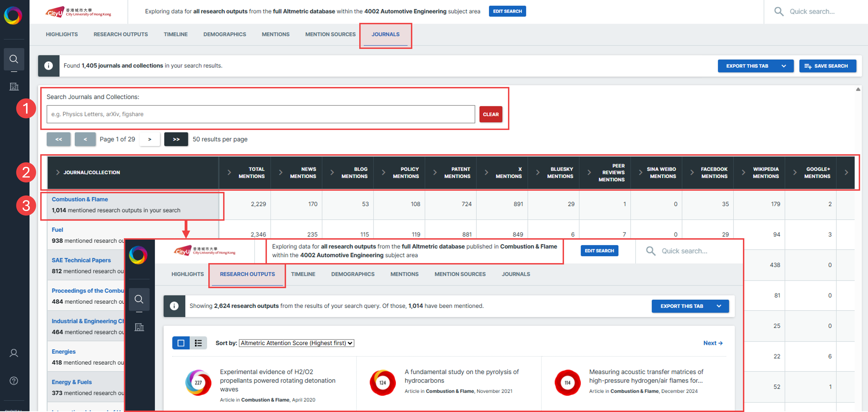Switch to grid view toggle
This screenshot has height=412, width=868.
click(181, 343)
